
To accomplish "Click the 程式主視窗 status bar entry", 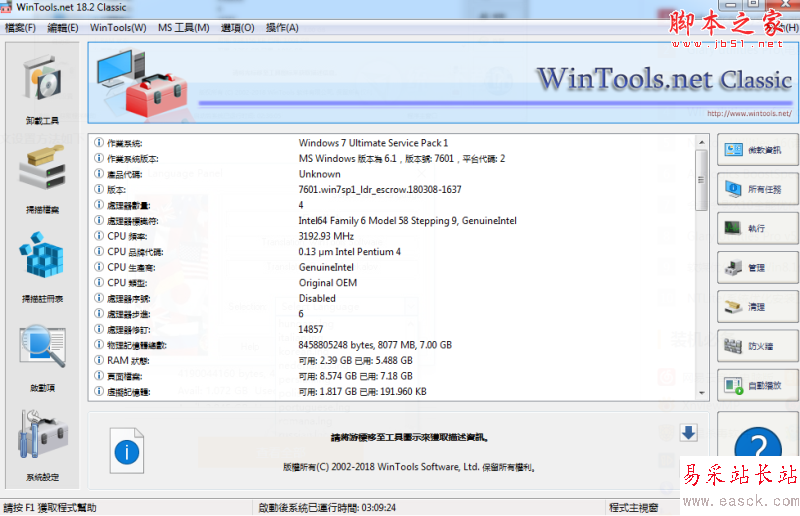I will pyautogui.click(x=633, y=507).
